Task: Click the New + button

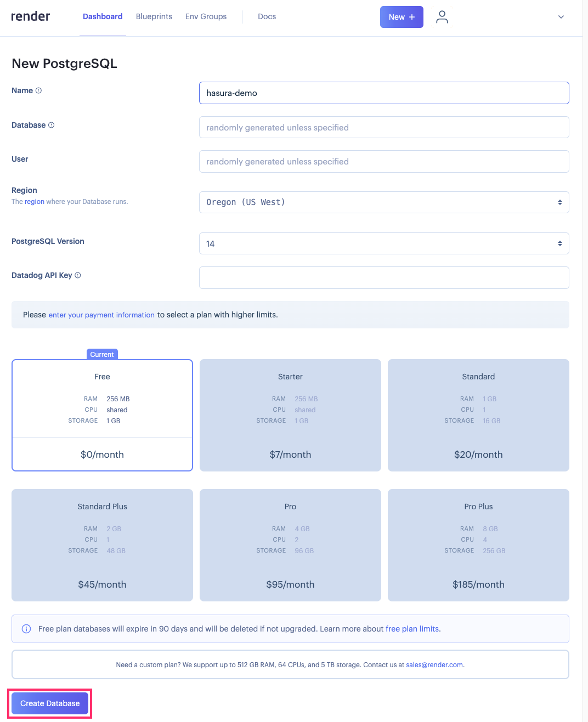Action: [402, 17]
